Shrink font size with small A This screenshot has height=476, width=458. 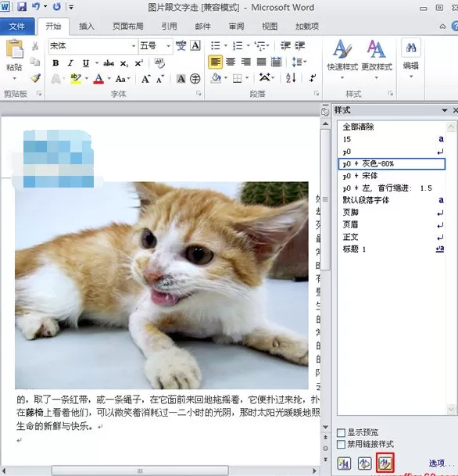coord(160,79)
